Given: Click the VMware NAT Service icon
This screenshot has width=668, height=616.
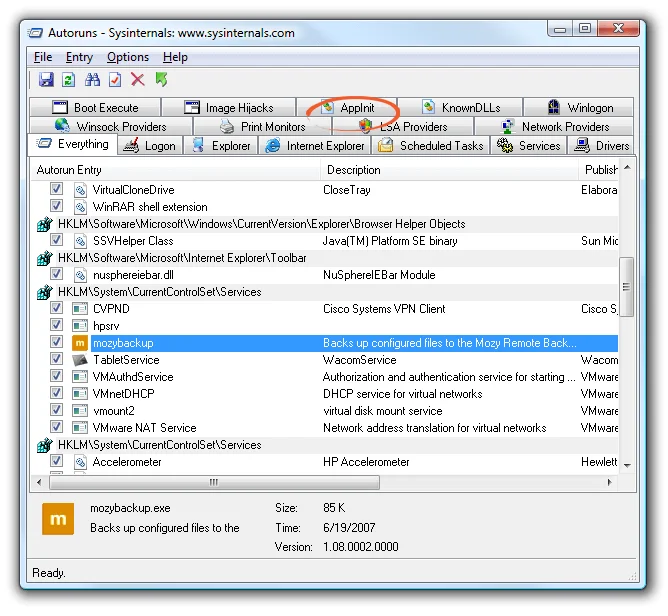Looking at the screenshot, I should [80, 428].
